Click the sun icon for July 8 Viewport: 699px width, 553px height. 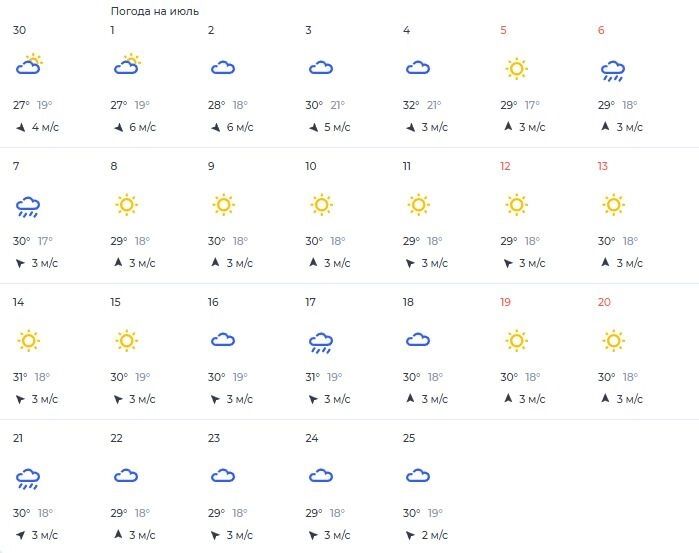click(x=126, y=205)
